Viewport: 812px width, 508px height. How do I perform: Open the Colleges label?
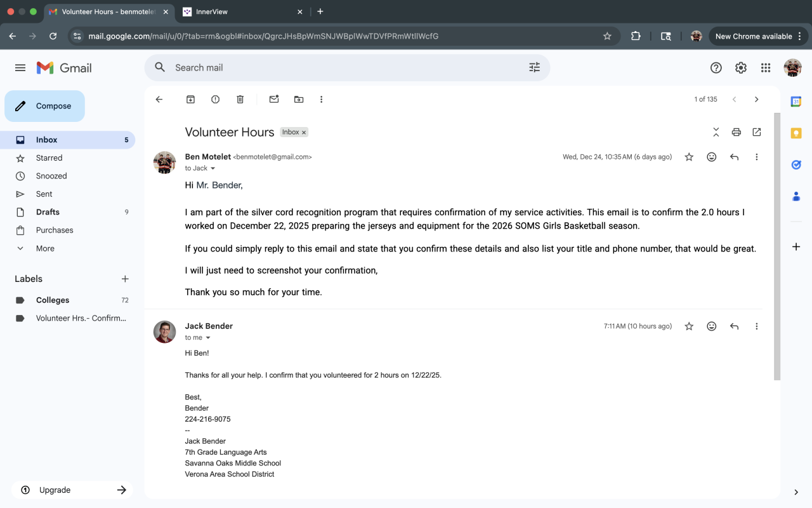53,300
